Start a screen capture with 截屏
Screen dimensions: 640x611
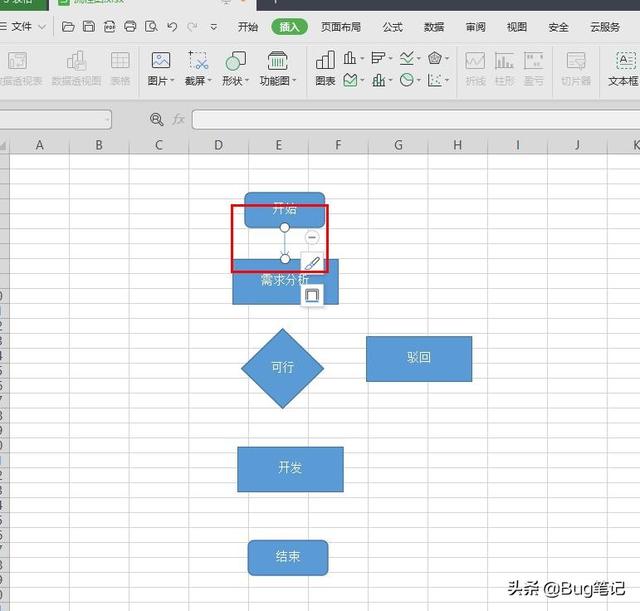coord(198,69)
